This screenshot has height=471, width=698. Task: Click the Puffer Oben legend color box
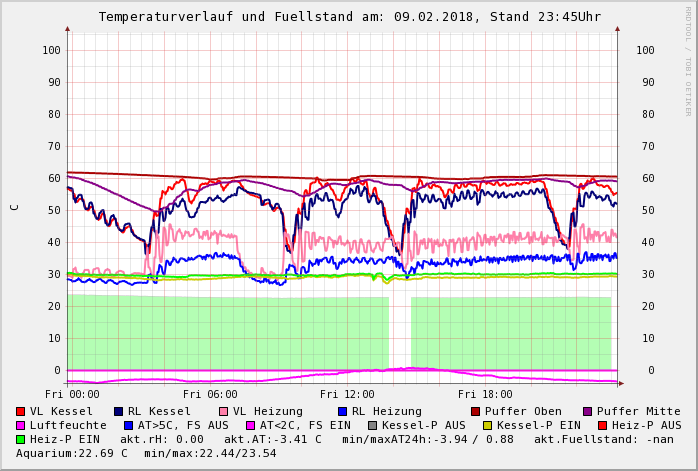pos(476,411)
